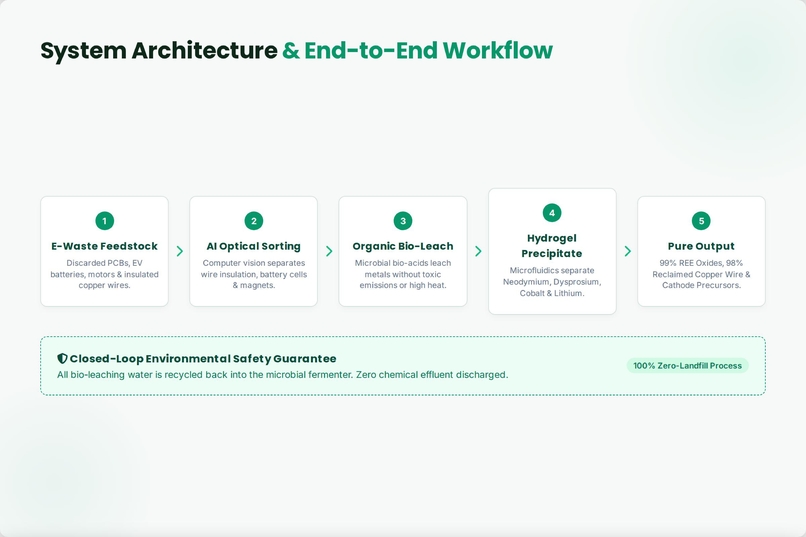Click 'Microfluidics separate Neodymium' description
The image size is (806, 537).
552,282
